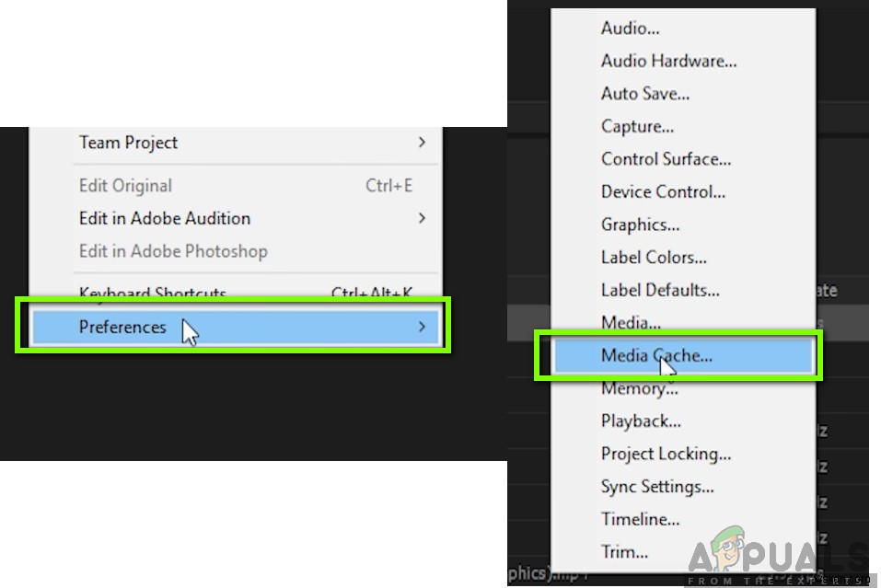Choose Auto Save preferences
This screenshot has width=881, height=588.
click(x=644, y=94)
